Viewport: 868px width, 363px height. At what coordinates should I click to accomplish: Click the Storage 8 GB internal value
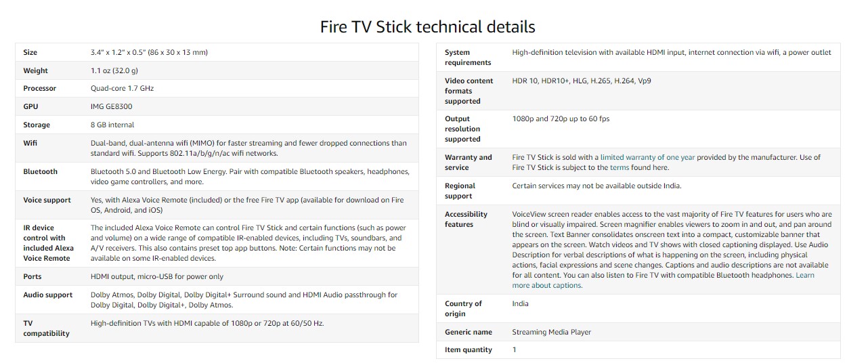112,125
